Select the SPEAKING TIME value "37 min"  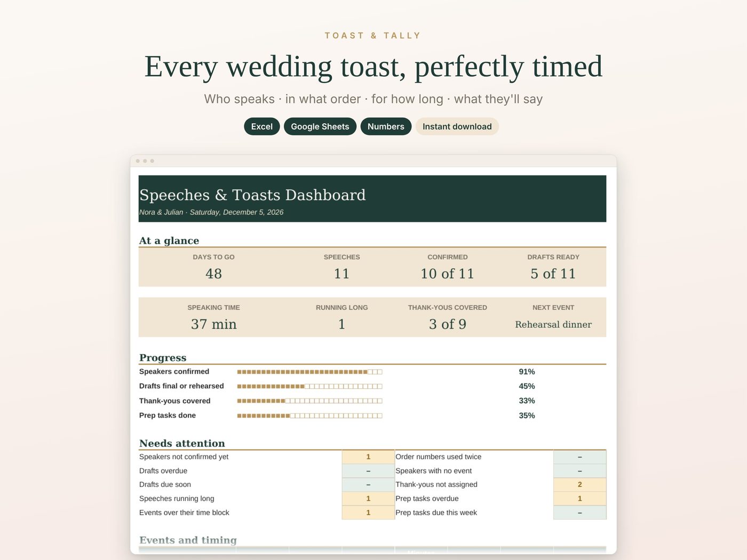pyautogui.click(x=214, y=324)
